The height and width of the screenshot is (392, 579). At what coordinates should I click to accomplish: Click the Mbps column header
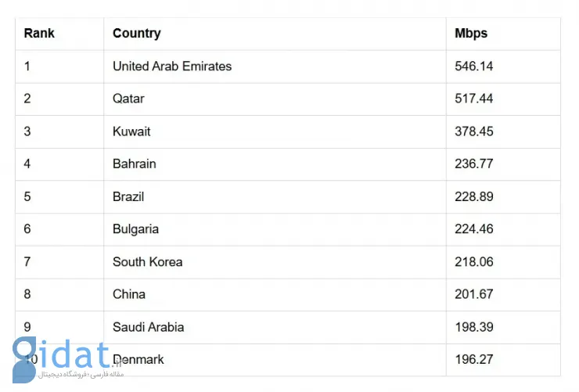471,34
